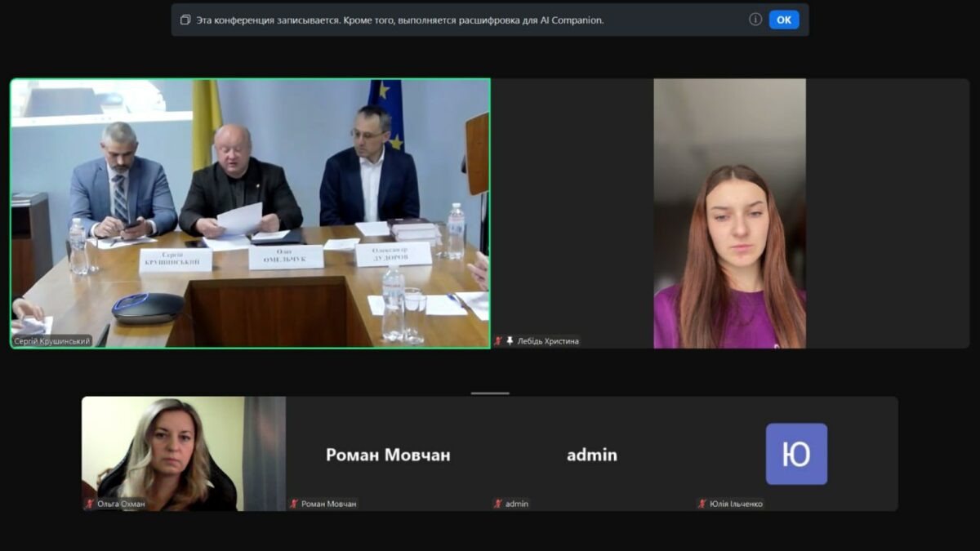The height and width of the screenshot is (551, 980).
Task: Select the admin participant tile
Action: point(592,454)
